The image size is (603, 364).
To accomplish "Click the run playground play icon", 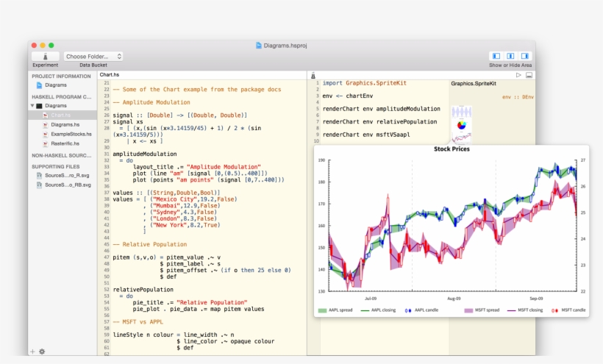I will tap(518, 75).
